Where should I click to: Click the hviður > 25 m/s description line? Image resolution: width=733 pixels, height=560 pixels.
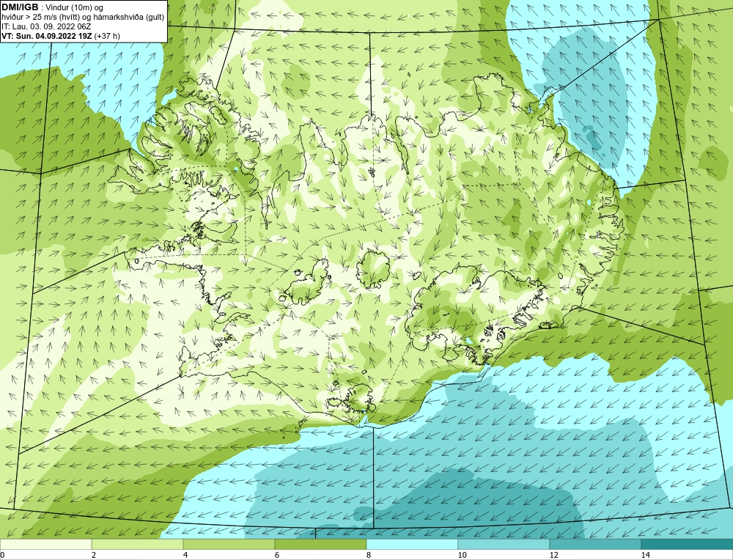[x=83, y=18]
